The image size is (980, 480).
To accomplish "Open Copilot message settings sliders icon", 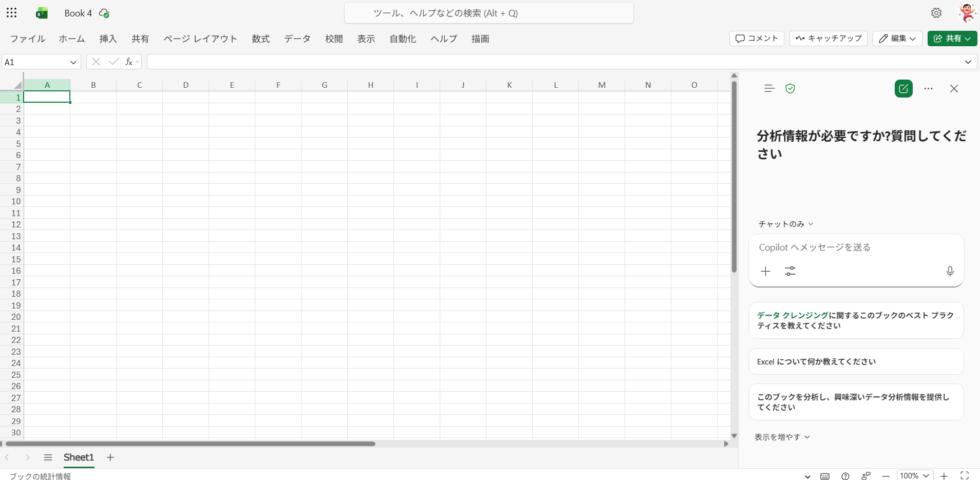I will 790,271.
